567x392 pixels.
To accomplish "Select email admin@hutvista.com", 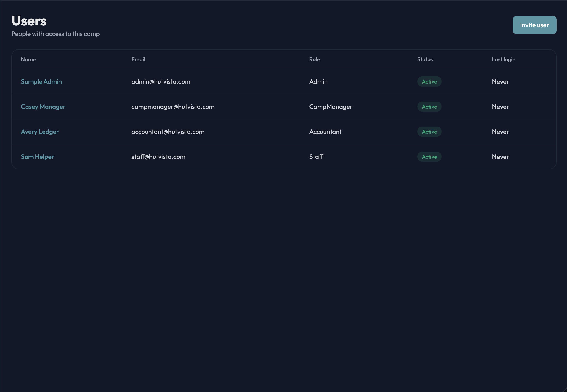I will tap(161, 81).
